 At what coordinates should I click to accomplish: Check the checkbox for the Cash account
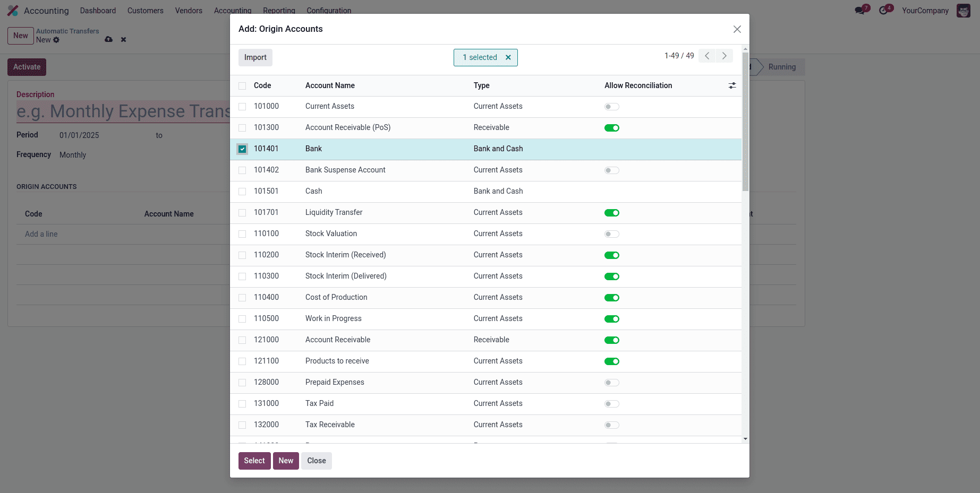click(x=242, y=191)
